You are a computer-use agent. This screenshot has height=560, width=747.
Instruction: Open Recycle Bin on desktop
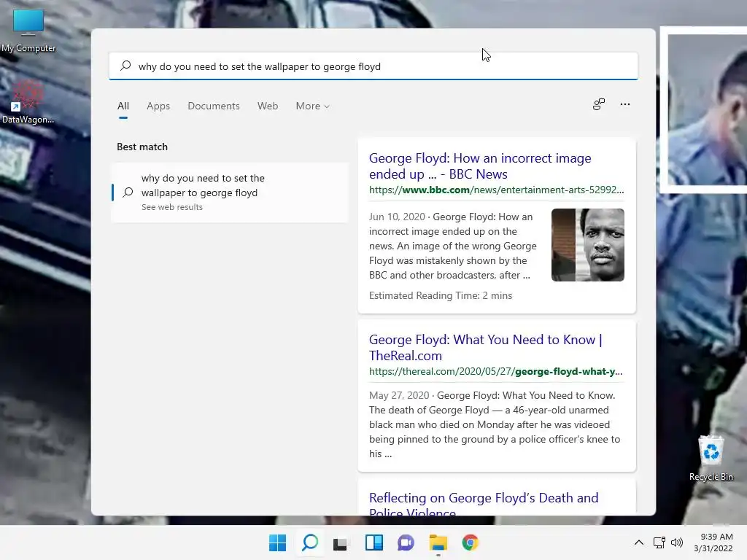click(711, 459)
